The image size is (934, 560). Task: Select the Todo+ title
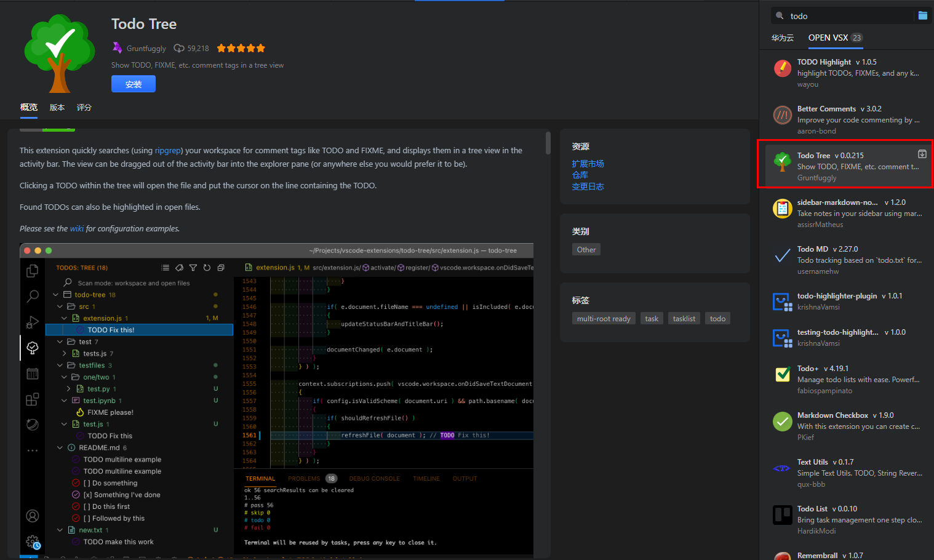coord(808,368)
